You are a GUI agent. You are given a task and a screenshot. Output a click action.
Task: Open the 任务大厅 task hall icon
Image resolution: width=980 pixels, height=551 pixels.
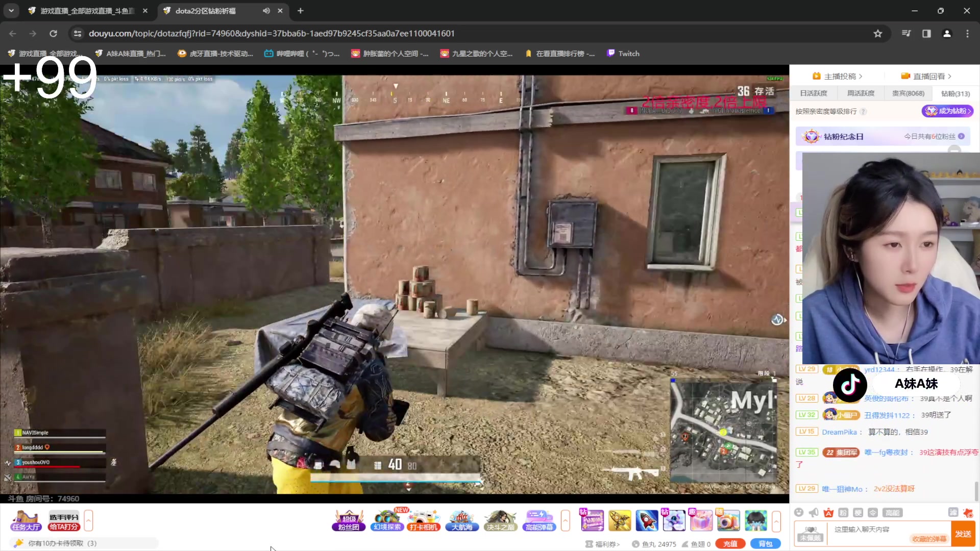tap(26, 520)
